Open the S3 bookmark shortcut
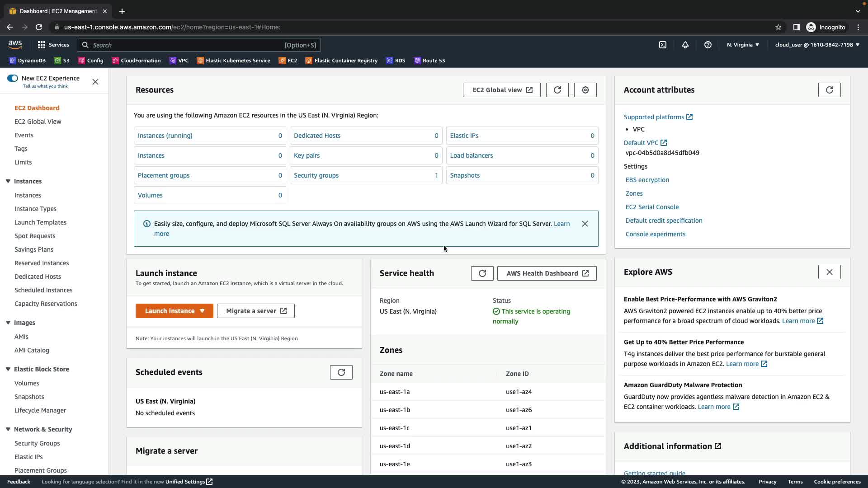 [62, 61]
